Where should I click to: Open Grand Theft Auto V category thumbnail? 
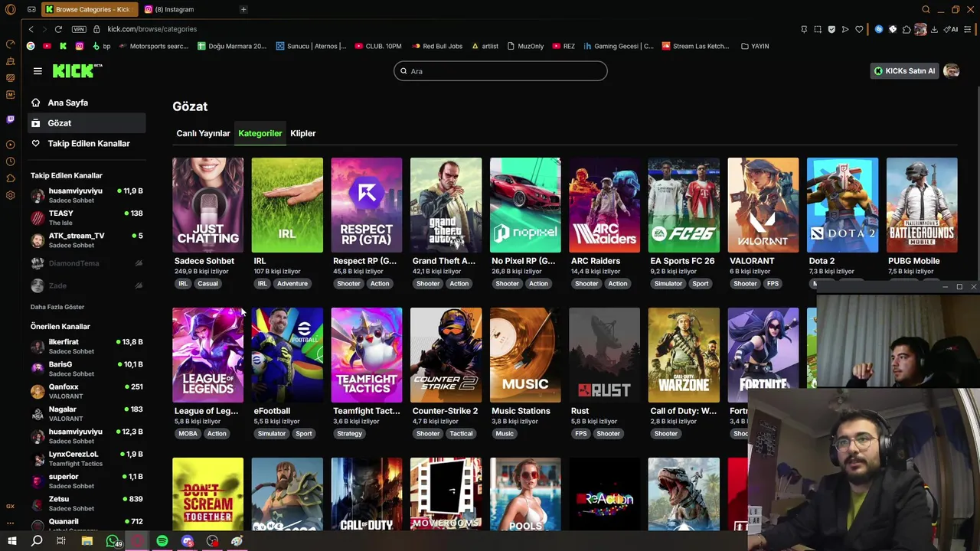[x=446, y=205]
